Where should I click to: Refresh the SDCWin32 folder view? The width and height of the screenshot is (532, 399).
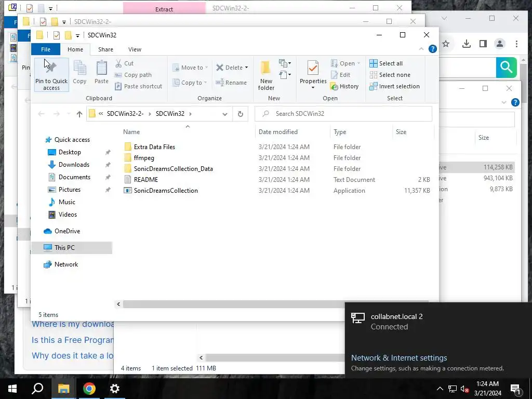tap(241, 114)
